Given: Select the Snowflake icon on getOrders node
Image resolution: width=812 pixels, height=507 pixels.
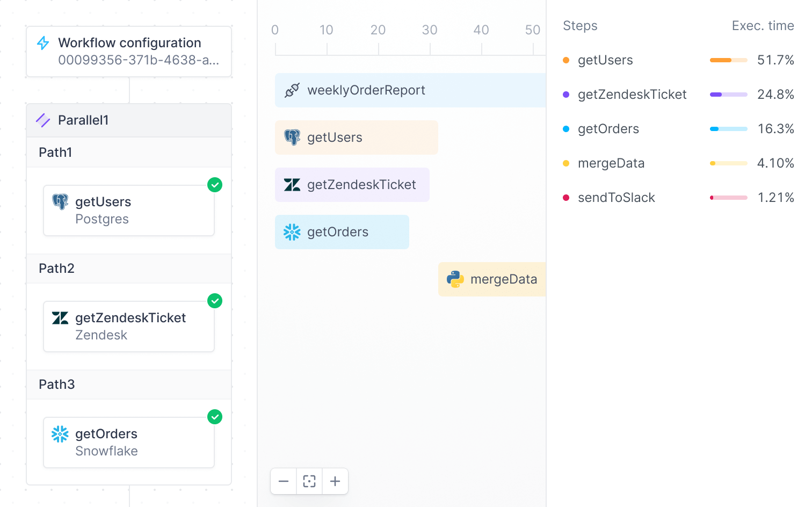Looking at the screenshot, I should tap(60, 434).
